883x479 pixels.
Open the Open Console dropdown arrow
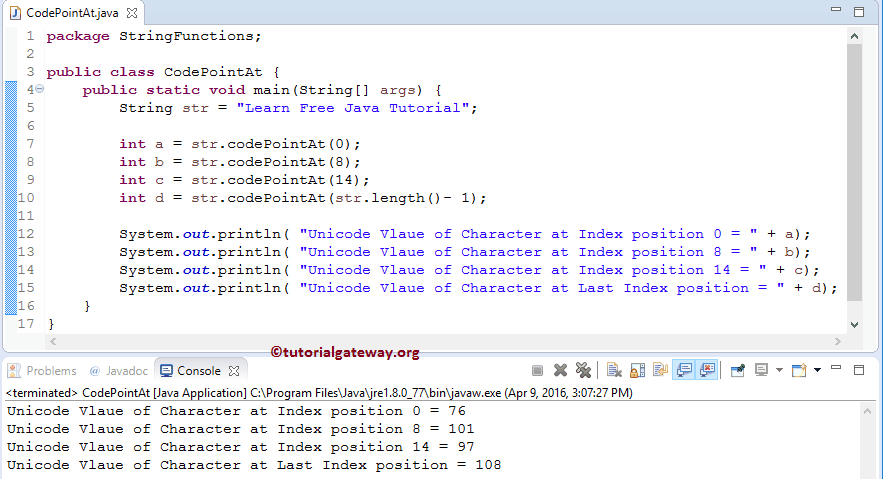pos(818,370)
